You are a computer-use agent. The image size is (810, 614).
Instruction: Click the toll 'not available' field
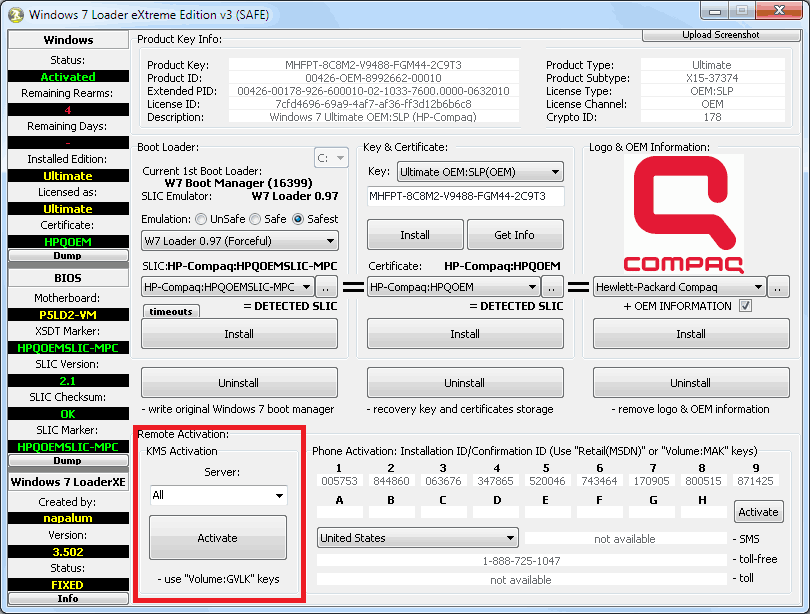[x=522, y=580]
